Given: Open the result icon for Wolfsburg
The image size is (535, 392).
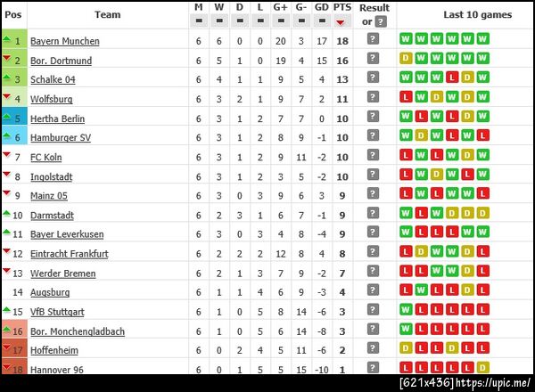Looking at the screenshot, I should point(373,97).
